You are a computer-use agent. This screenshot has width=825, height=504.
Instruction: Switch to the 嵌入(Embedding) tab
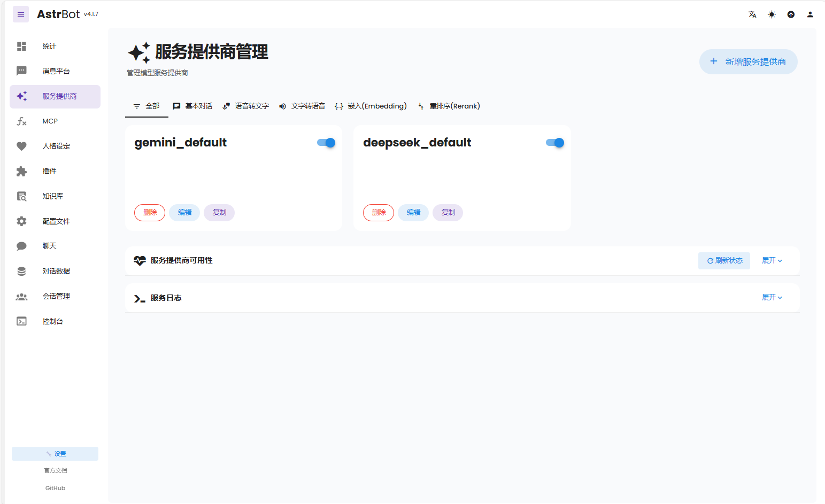371,106
